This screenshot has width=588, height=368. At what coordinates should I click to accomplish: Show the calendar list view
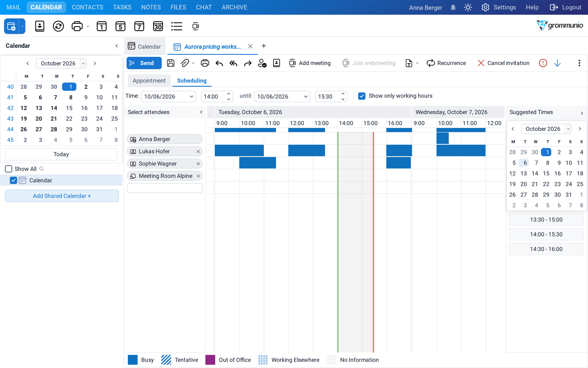177,26
